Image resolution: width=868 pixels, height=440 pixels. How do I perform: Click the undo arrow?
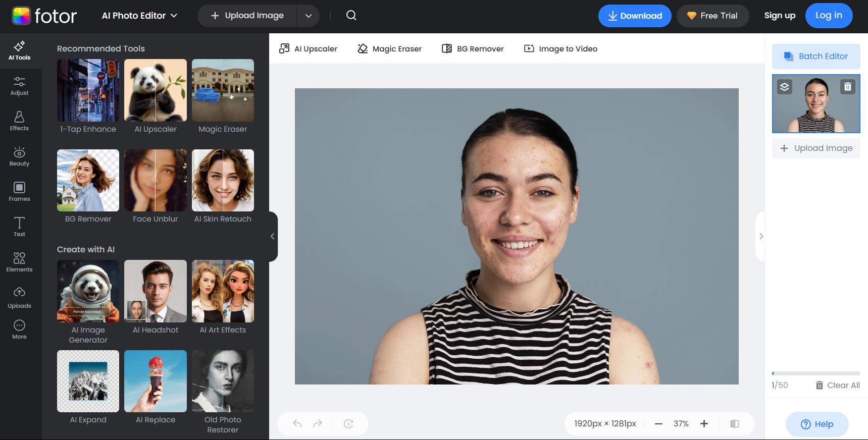click(x=297, y=424)
